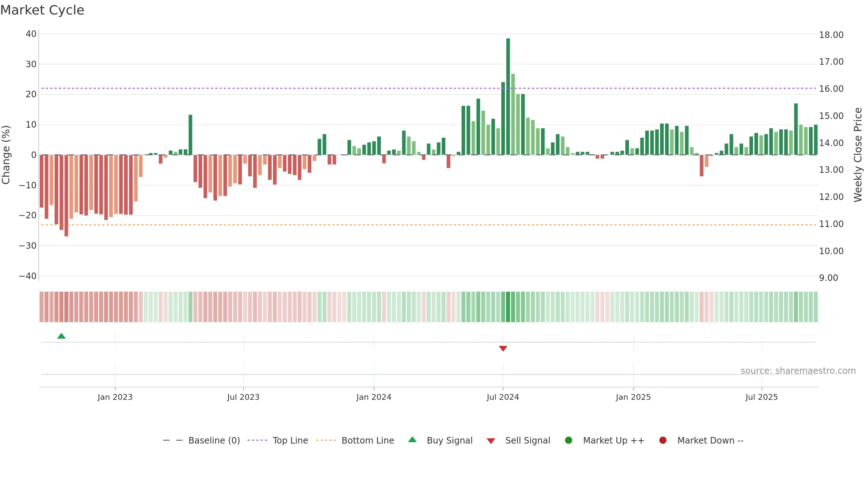Viewport: 868px width, 488px height.
Task: Click the green circle icon in legend
Action: (569, 440)
